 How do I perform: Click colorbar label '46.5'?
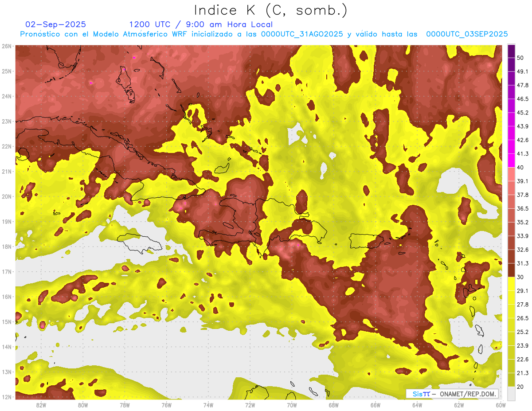click(523, 99)
